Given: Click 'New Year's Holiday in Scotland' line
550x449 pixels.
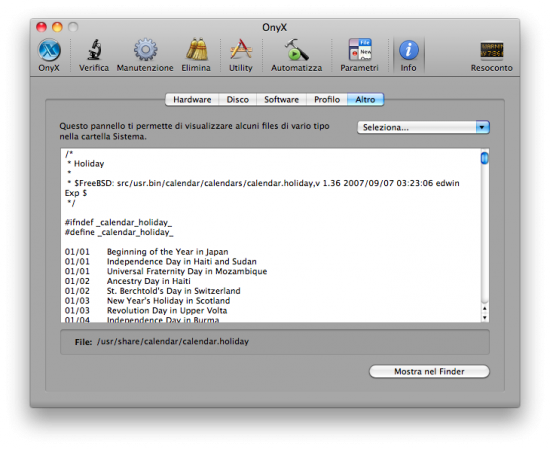Looking at the screenshot, I should coord(168,301).
